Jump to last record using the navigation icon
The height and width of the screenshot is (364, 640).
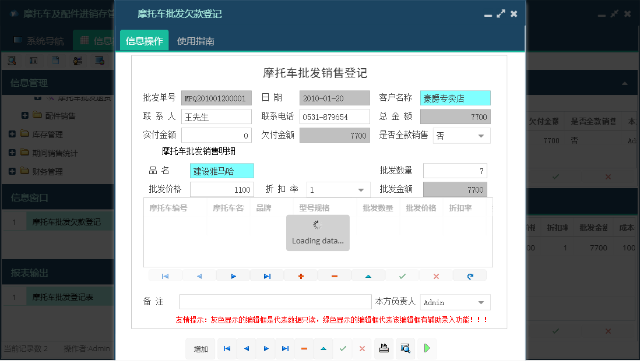[x=285, y=349]
